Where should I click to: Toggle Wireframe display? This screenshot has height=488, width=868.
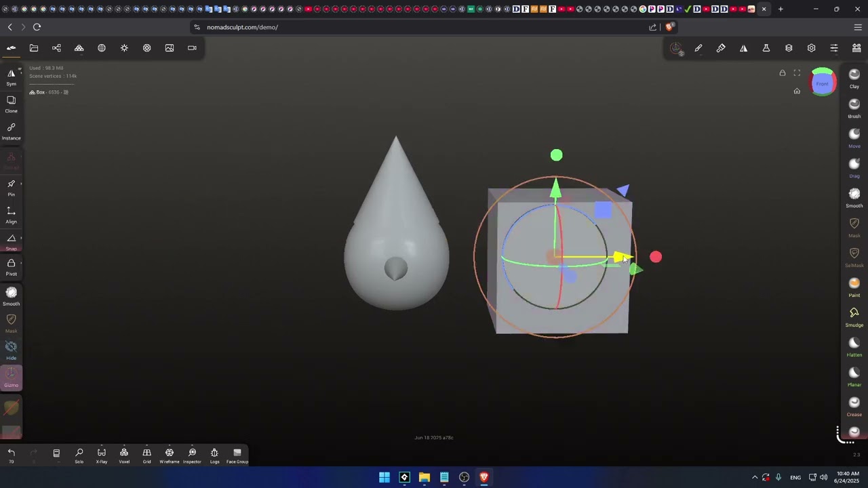coord(170,455)
